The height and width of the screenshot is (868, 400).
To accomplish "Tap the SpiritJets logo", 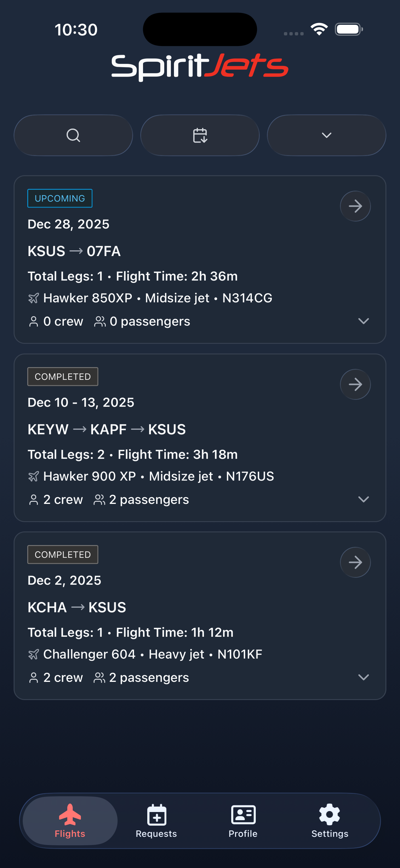I will (x=200, y=66).
